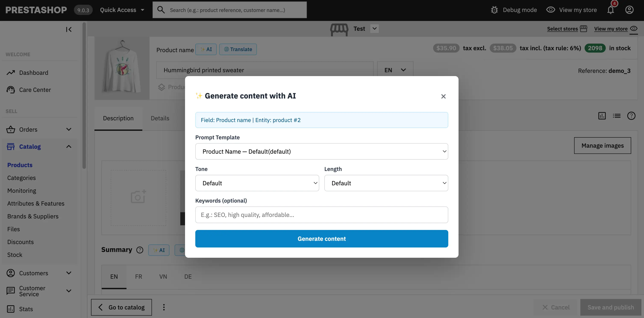Select Products in the Catalog menu
The width and height of the screenshot is (644, 318).
20,165
